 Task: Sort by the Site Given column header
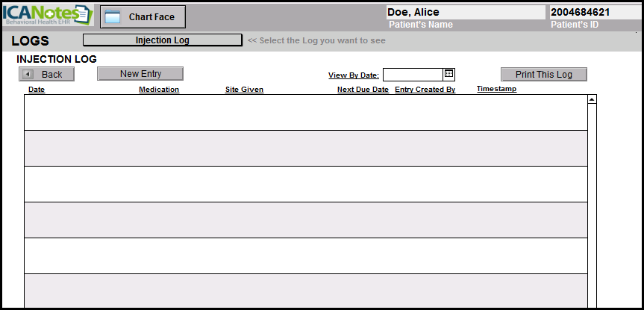coord(244,90)
